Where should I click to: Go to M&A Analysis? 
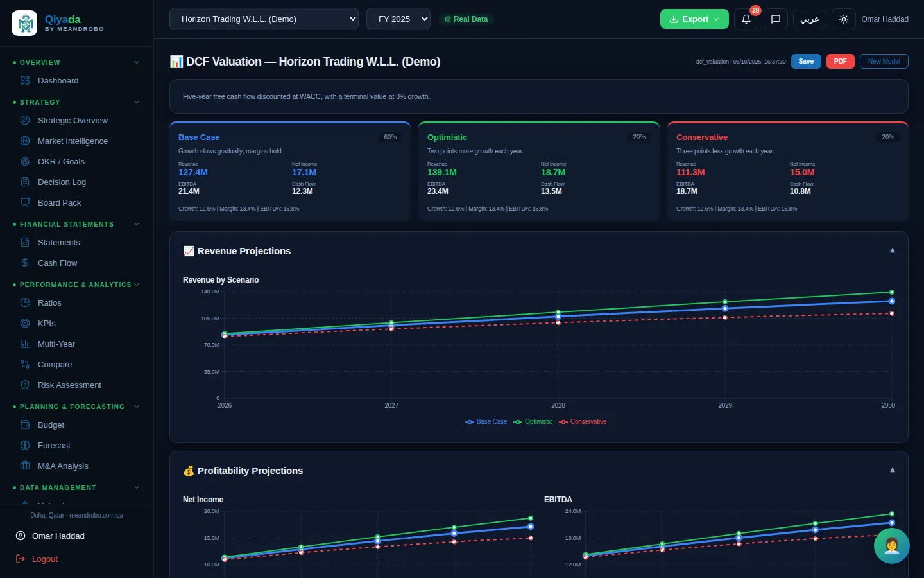click(x=63, y=466)
